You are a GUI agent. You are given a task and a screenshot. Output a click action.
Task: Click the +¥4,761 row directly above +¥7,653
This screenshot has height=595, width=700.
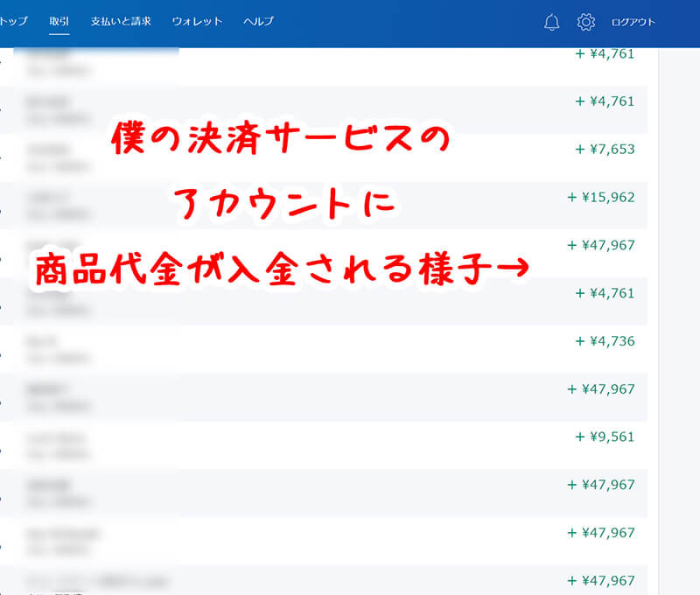[x=605, y=101]
